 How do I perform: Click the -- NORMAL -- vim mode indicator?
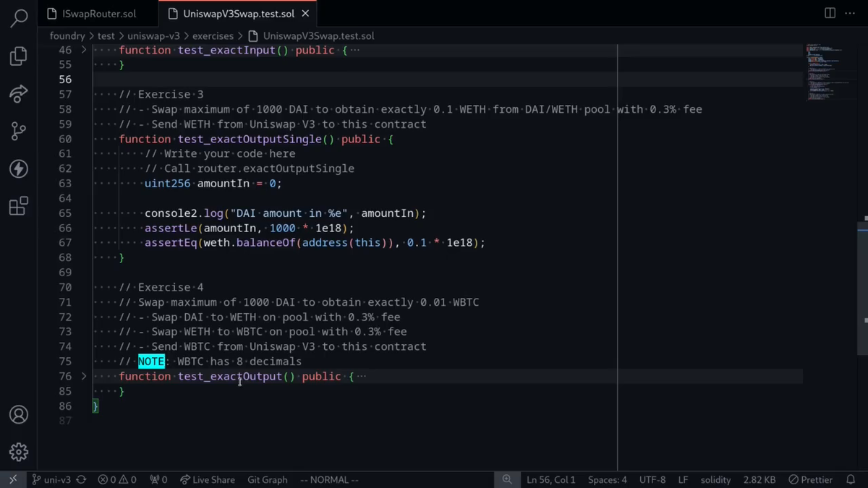click(329, 479)
